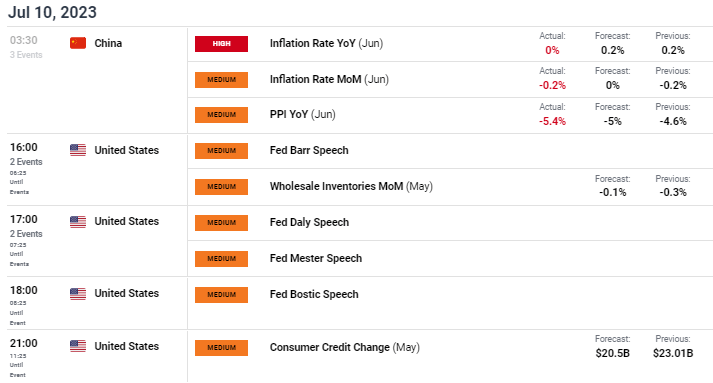713x383 pixels.
Task: Expand Consumer Credit Change (May) row
Action: (x=345, y=347)
